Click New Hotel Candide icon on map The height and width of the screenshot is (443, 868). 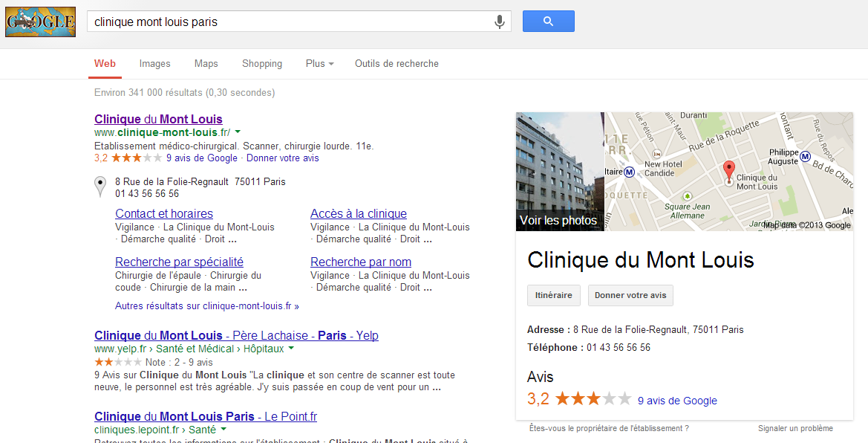click(x=657, y=154)
